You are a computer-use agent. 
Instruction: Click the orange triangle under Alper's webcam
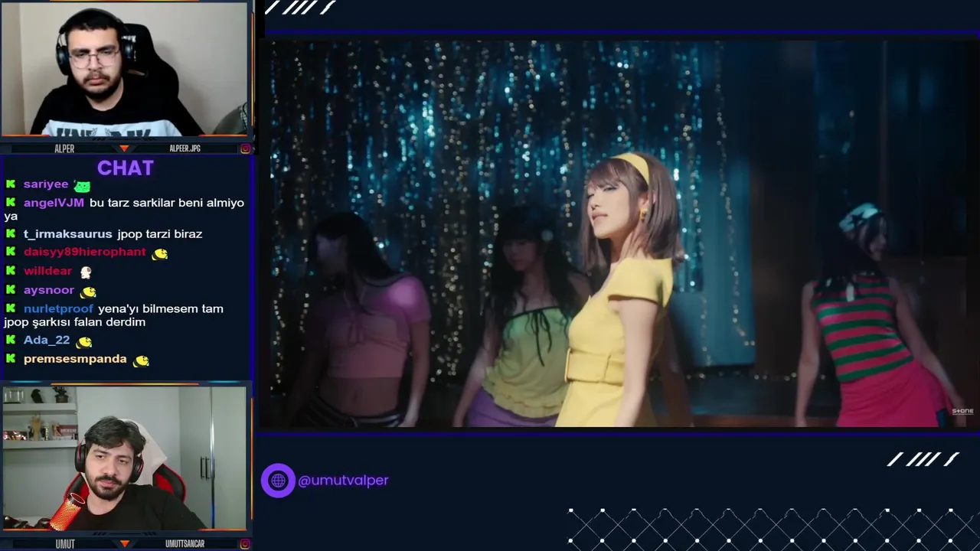(x=124, y=148)
